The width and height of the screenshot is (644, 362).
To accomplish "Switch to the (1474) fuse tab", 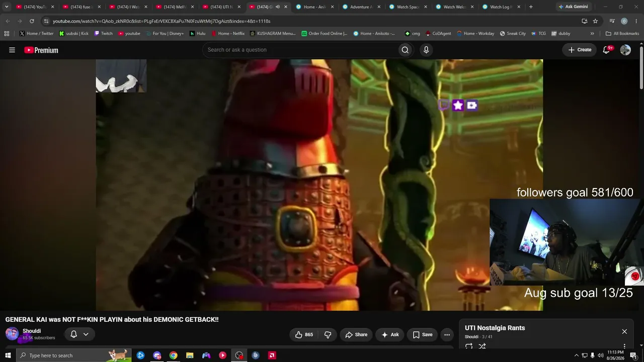I will tap(80, 7).
